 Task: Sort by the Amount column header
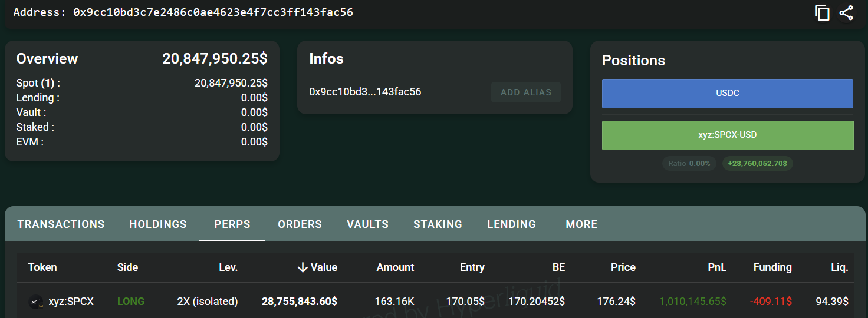396,267
